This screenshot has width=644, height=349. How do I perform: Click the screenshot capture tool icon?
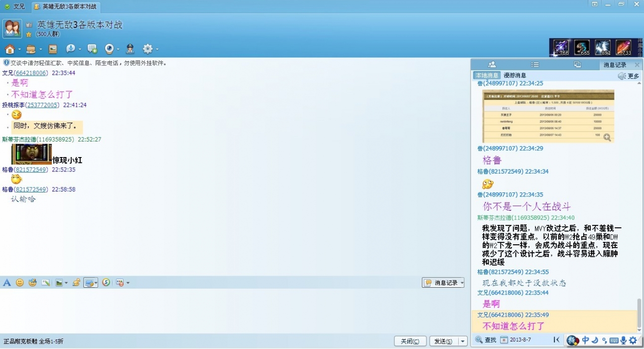90,283
